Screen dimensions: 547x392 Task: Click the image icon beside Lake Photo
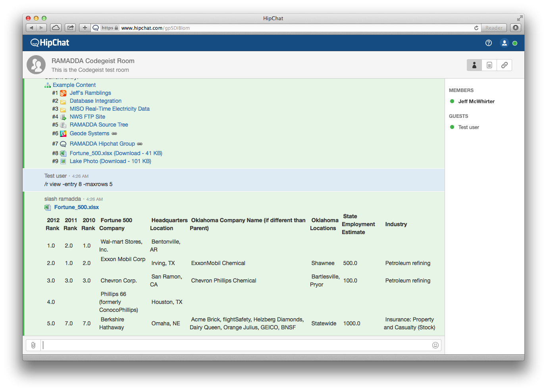pos(63,161)
